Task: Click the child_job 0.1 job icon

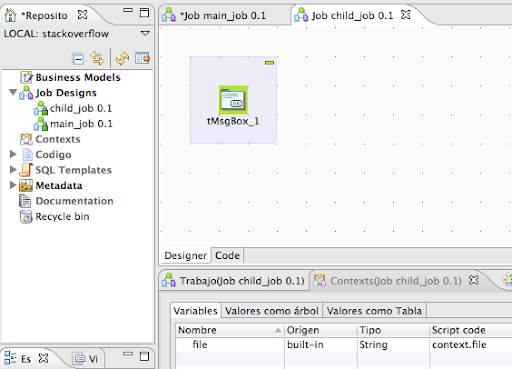Action: click(x=41, y=108)
